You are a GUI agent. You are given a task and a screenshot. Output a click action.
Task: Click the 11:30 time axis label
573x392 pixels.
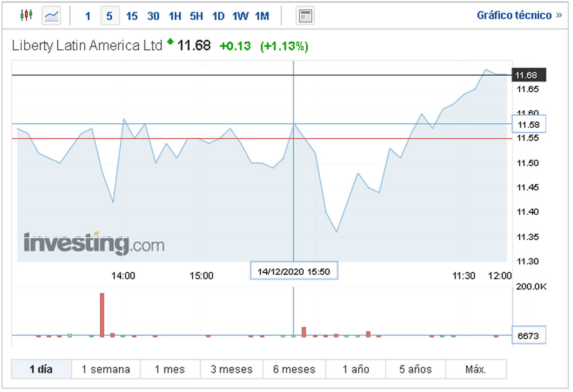(x=464, y=276)
